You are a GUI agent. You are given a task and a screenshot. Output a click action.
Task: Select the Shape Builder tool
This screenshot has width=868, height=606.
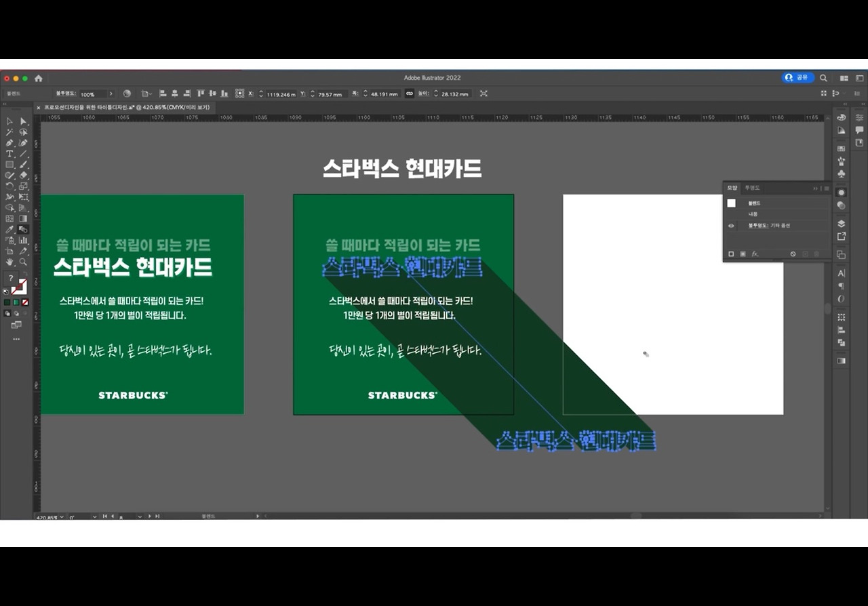click(9, 207)
